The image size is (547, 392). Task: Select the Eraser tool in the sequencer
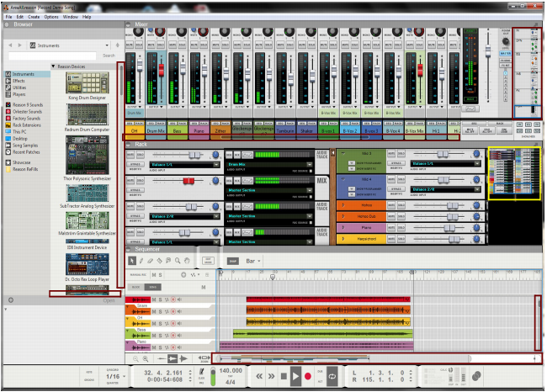pyautogui.click(x=151, y=262)
